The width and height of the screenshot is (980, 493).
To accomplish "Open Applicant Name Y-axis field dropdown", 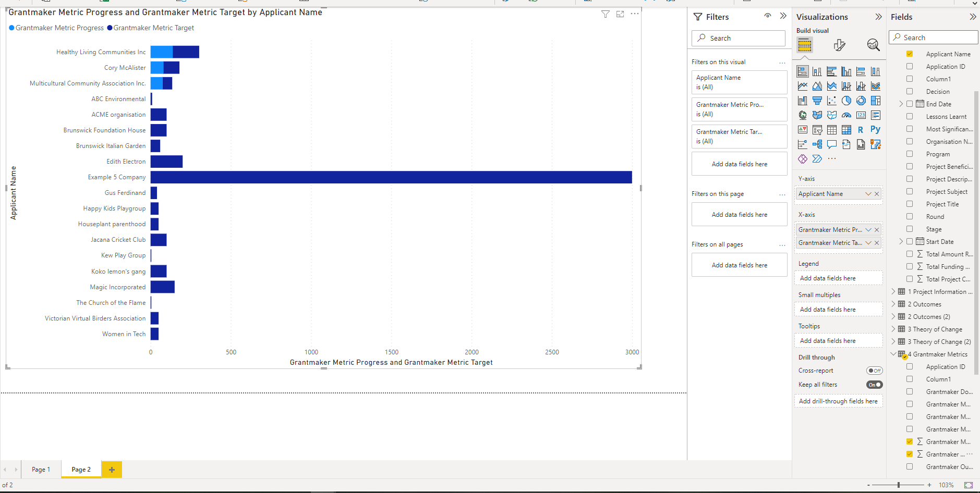I will coord(868,194).
